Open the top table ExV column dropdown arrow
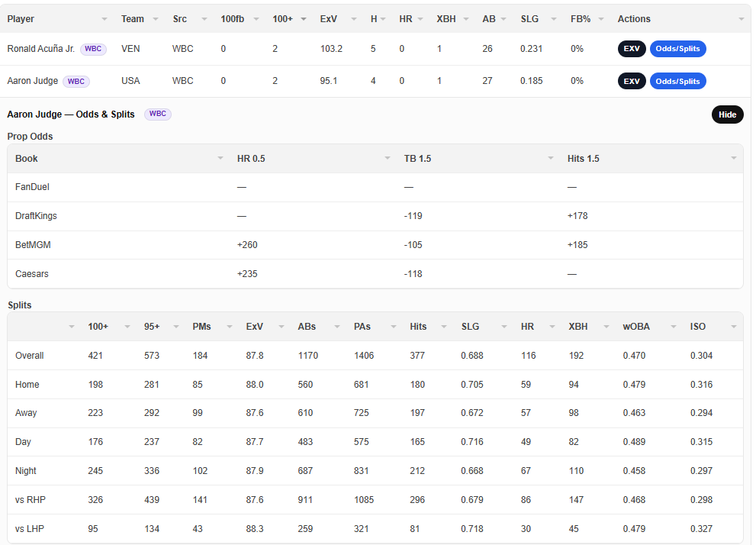 tap(354, 19)
